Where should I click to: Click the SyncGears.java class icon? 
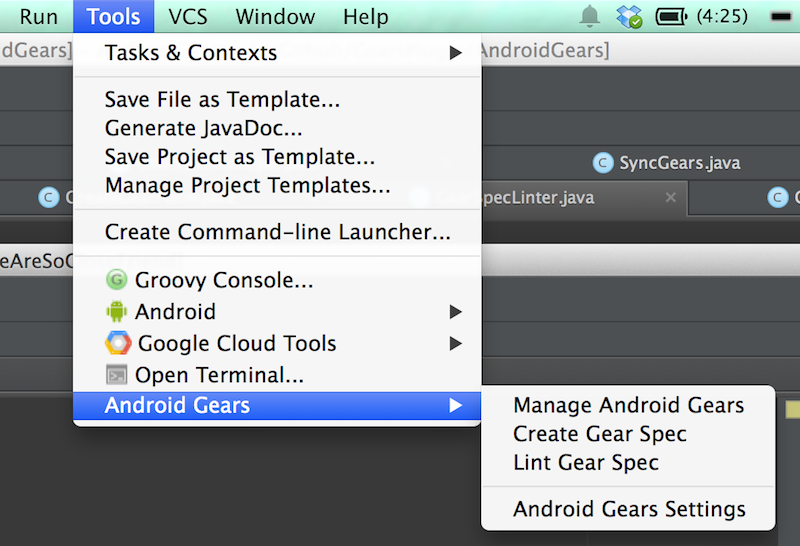(x=603, y=163)
